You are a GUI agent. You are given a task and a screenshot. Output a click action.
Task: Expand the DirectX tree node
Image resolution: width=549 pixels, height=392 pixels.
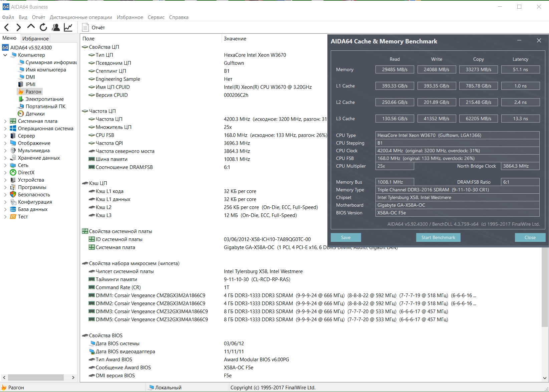click(x=5, y=173)
